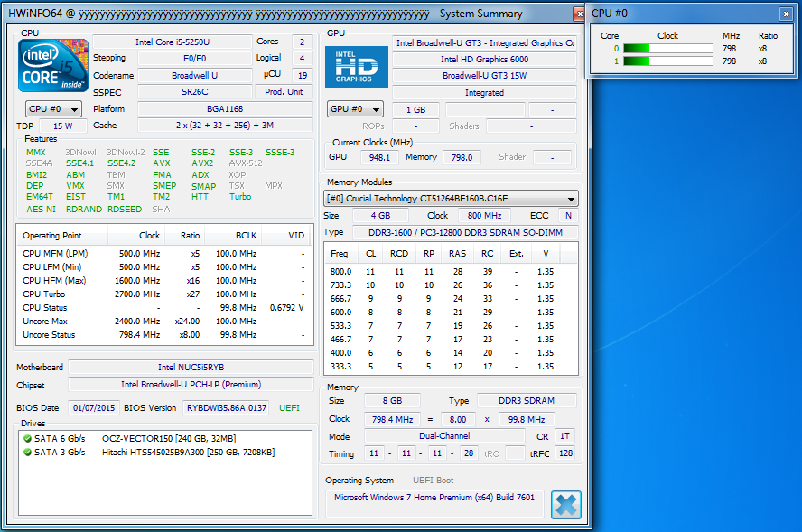The image size is (802, 532).
Task: Select the Uncore Max row
Action: pyautogui.click(x=164, y=322)
